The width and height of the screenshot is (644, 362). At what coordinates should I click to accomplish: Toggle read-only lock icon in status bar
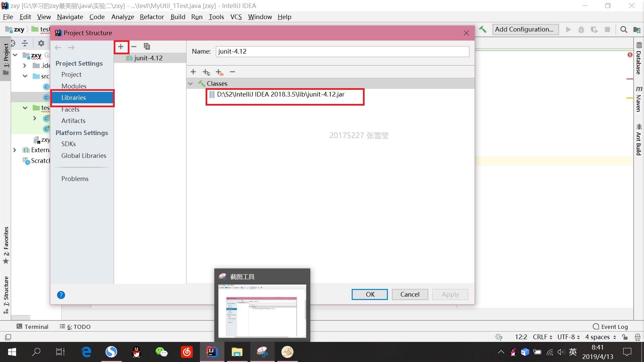point(625,337)
